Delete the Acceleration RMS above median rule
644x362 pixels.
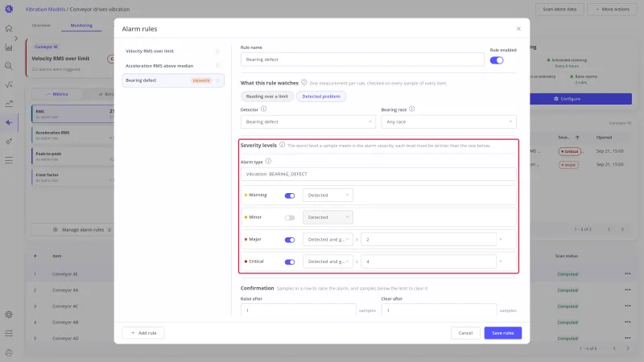217,66
